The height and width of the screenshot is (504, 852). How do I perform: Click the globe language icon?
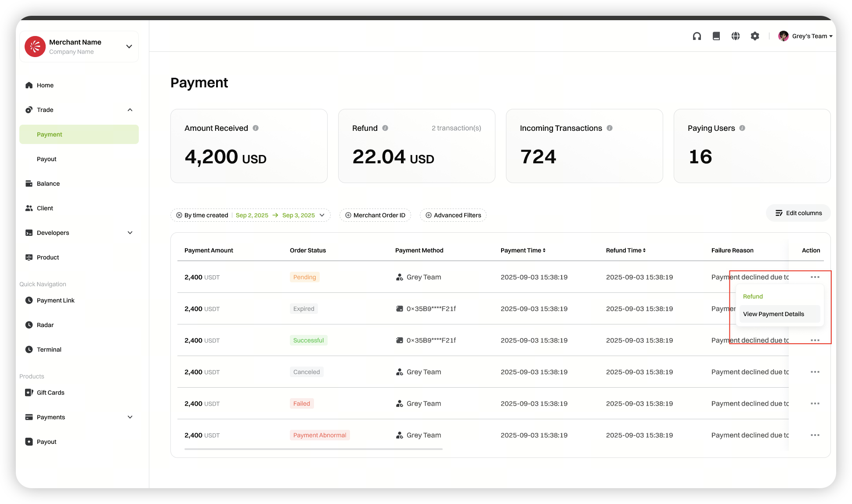pos(736,36)
